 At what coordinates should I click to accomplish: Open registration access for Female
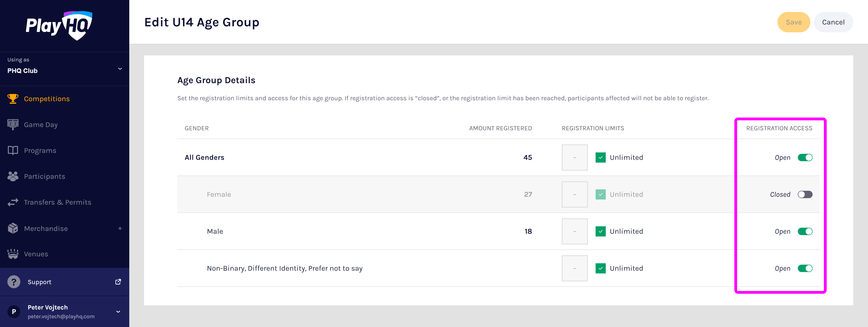pyautogui.click(x=805, y=194)
